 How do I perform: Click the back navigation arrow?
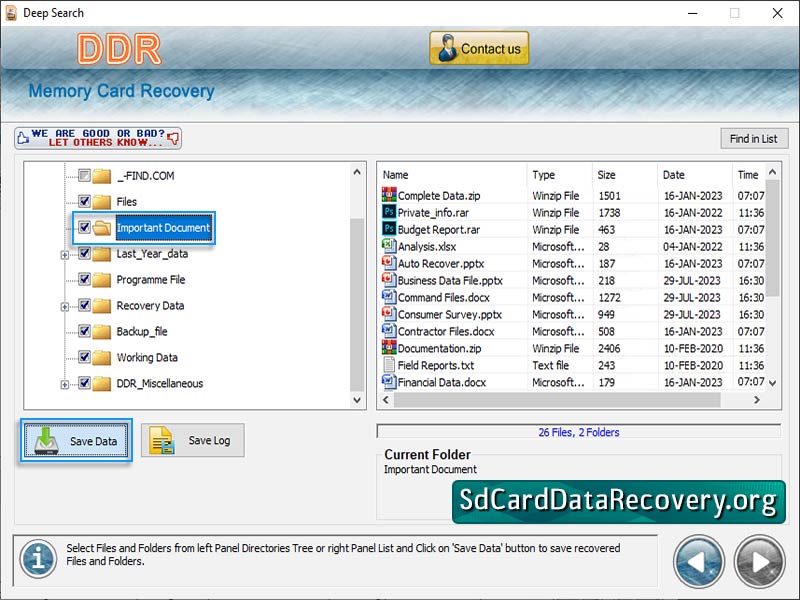click(699, 561)
